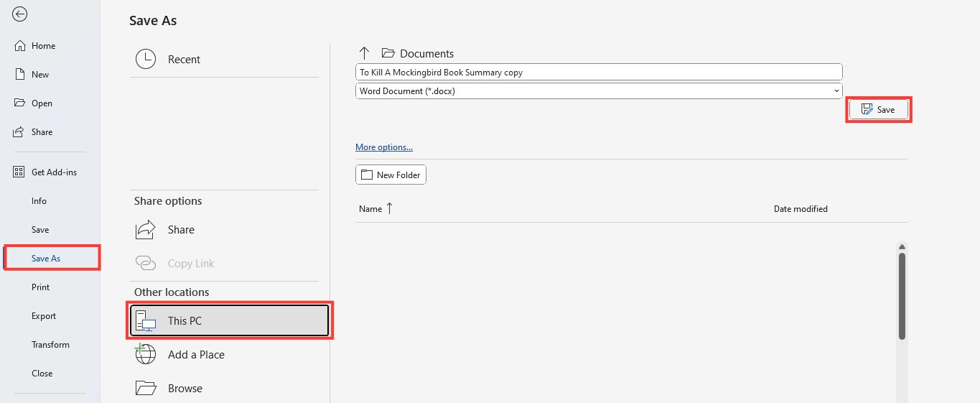Sort by the Date modified column

pyautogui.click(x=801, y=209)
